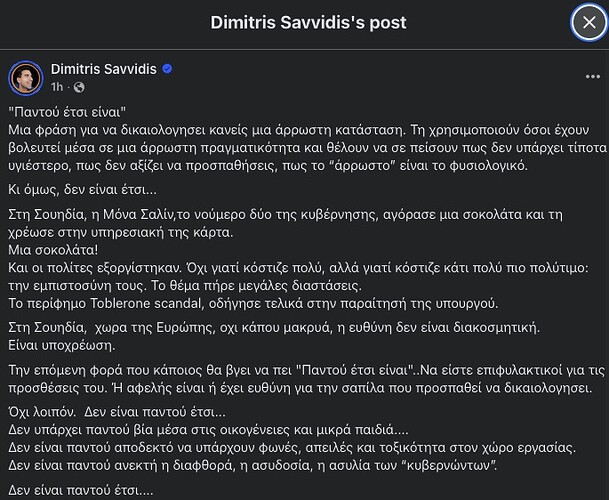Click the blue verified badge beside the author name
609x500 pixels.
[167, 69]
